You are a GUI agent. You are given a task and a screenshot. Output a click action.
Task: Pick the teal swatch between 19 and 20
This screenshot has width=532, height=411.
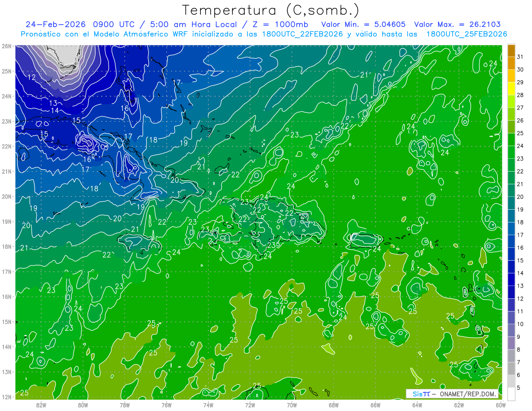tap(511, 203)
